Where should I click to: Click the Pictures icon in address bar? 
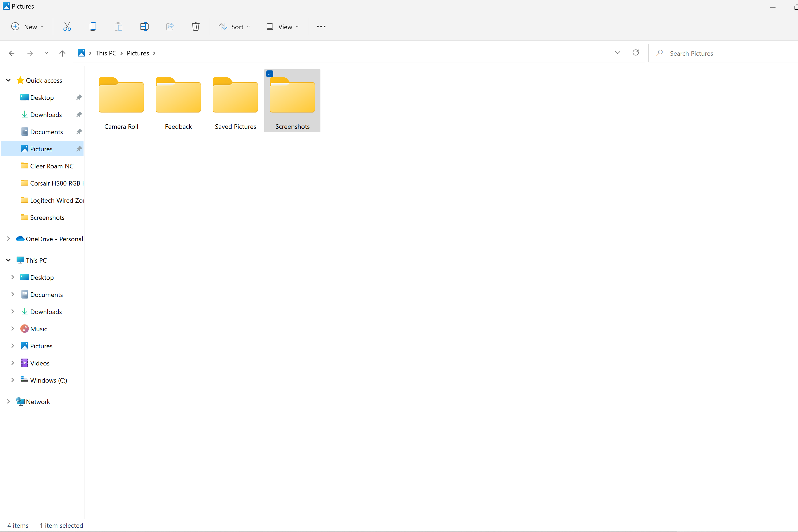pyautogui.click(x=81, y=53)
